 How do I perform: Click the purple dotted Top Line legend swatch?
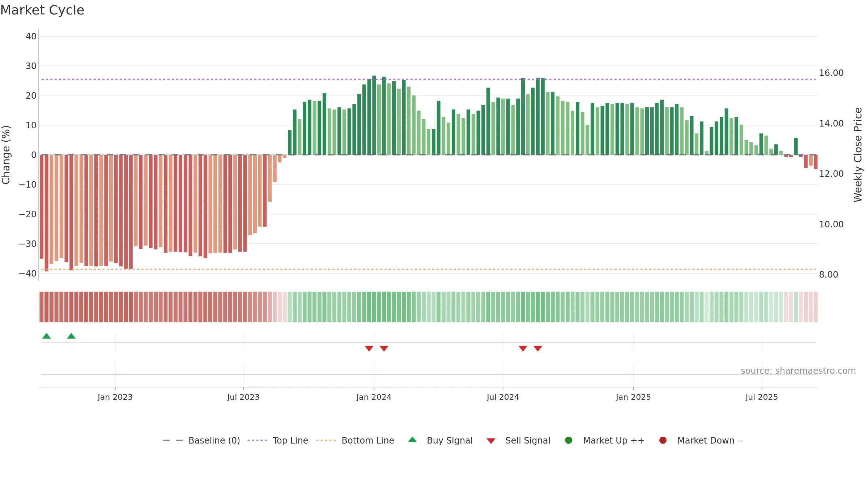(x=257, y=440)
